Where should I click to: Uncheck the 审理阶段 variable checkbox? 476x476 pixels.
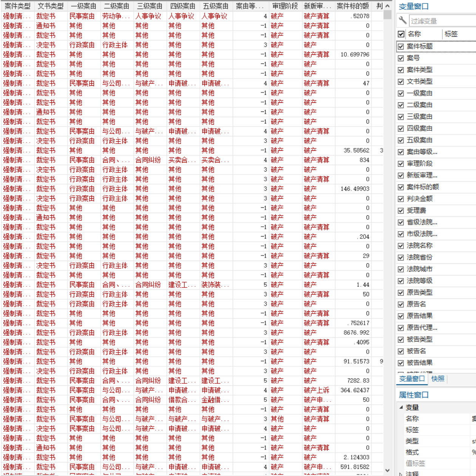[401, 164]
